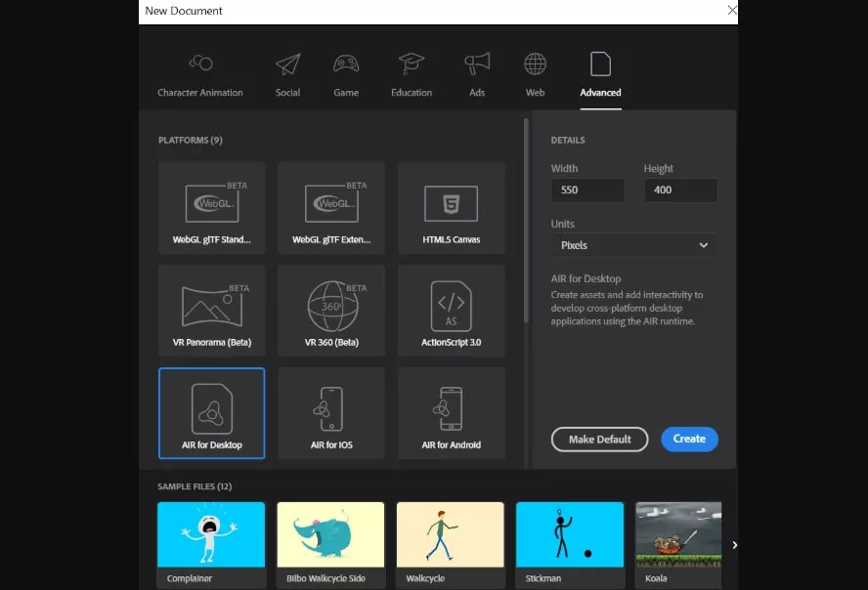
Task: Select the Game controller icon
Action: [x=346, y=63]
